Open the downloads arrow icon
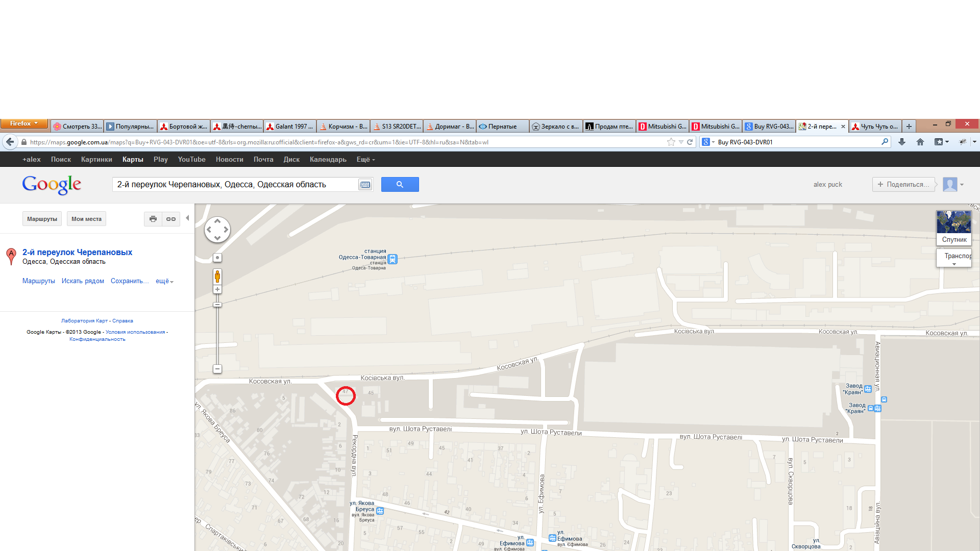The width and height of the screenshot is (980, 551). pyautogui.click(x=902, y=142)
